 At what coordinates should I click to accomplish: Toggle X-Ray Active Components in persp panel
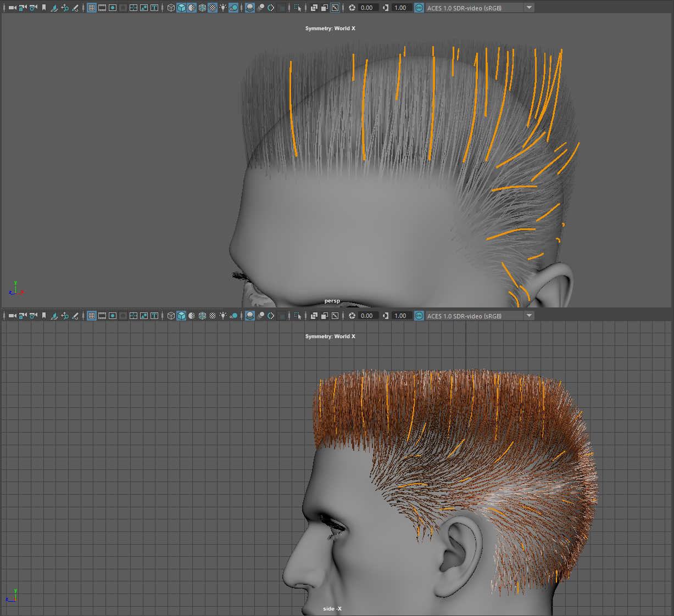click(x=325, y=8)
